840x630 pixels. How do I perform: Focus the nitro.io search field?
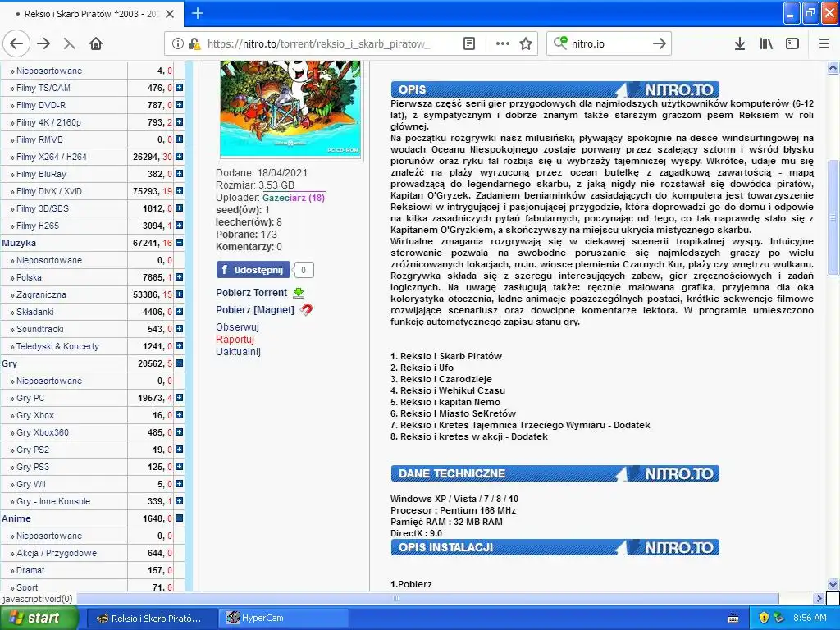coord(609,44)
